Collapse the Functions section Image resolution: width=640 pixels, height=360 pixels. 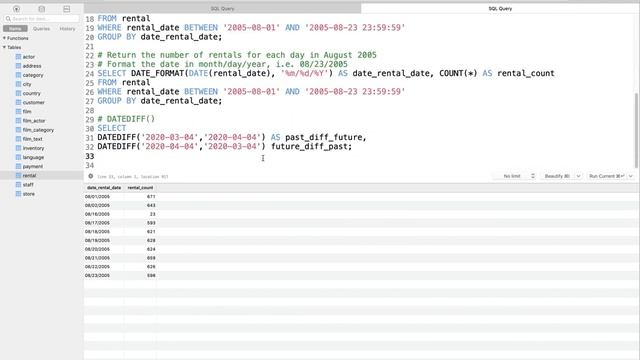pyautogui.click(x=4, y=38)
